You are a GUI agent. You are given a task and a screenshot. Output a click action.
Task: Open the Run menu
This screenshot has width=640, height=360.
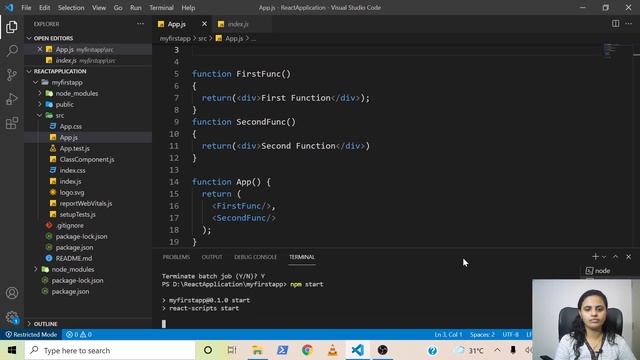[x=136, y=7]
